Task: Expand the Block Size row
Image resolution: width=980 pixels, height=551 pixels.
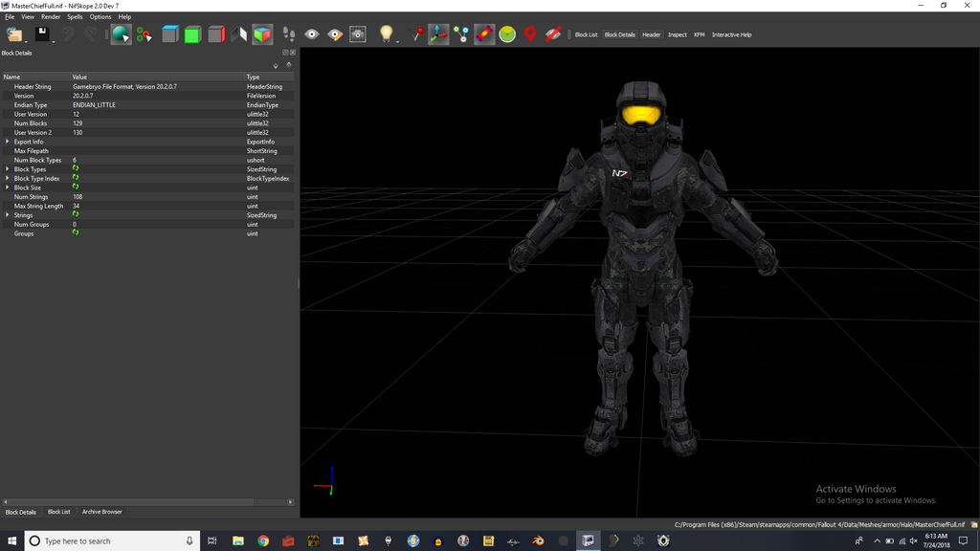Action: click(x=8, y=187)
